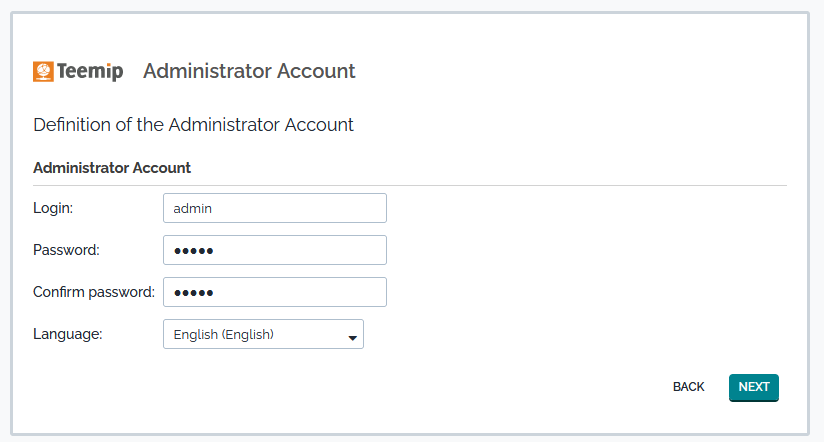The image size is (824, 442).
Task: Click masked dots in Confirm password field
Action: 194,293
